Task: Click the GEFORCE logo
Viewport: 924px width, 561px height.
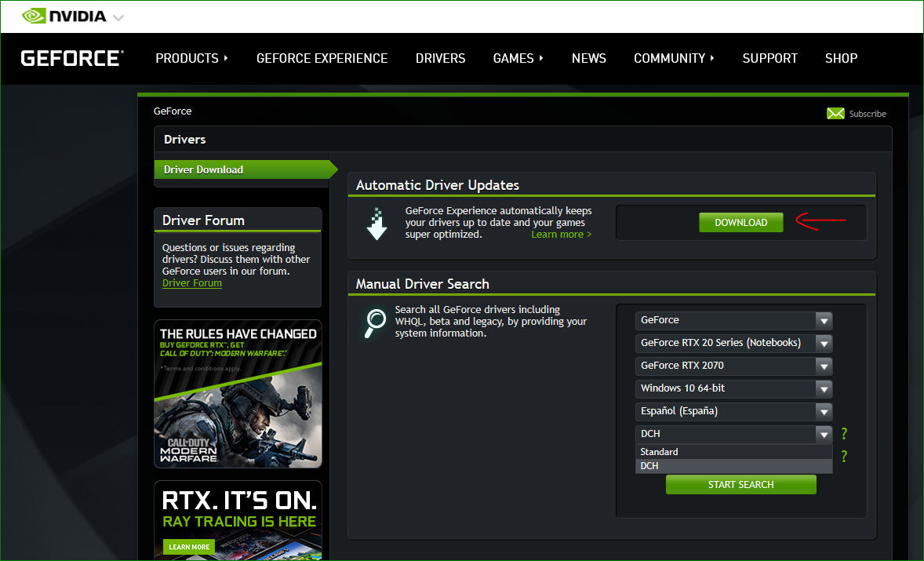Action: tap(72, 58)
